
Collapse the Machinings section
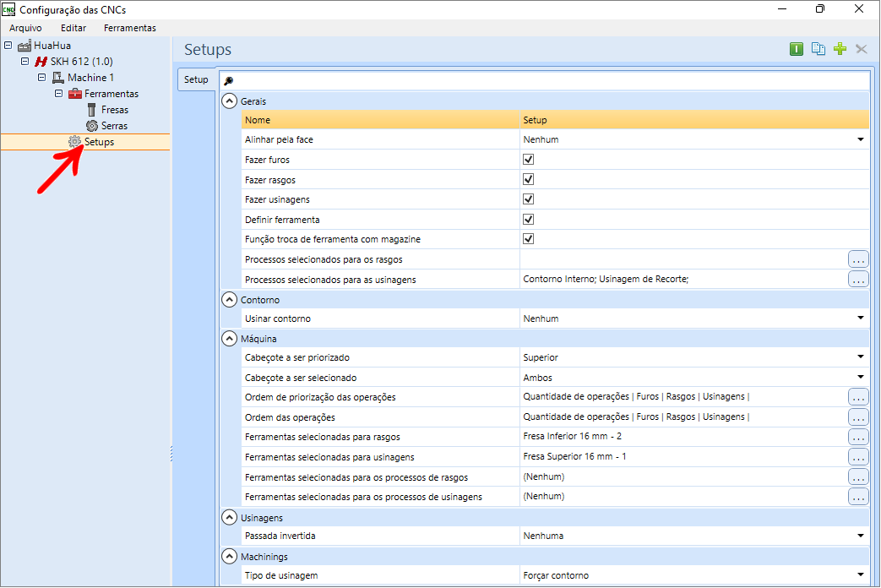(229, 557)
